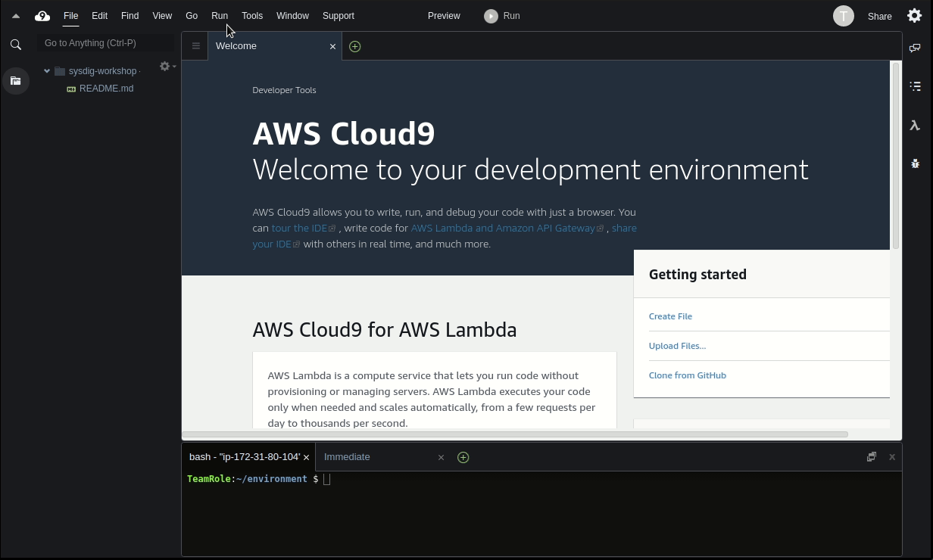This screenshot has height=560, width=933.
Task: Click the Welcome page horizontal scrollbar
Action: [515, 434]
